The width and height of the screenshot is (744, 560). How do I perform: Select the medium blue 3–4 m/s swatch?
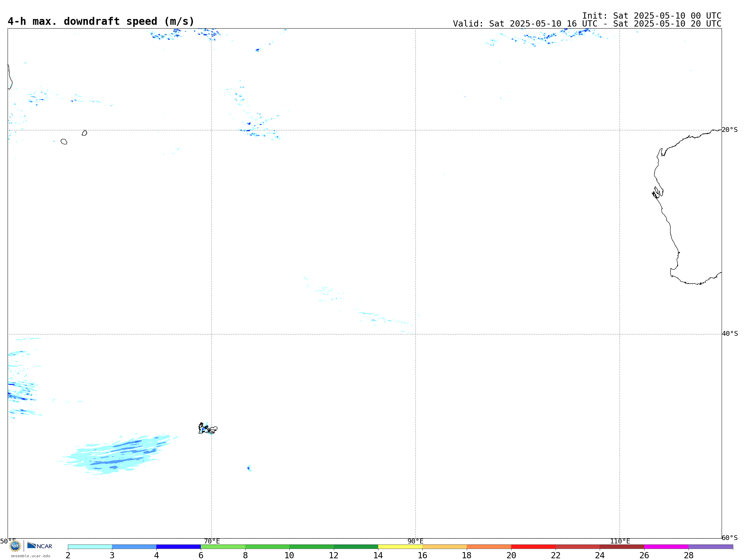(134, 547)
